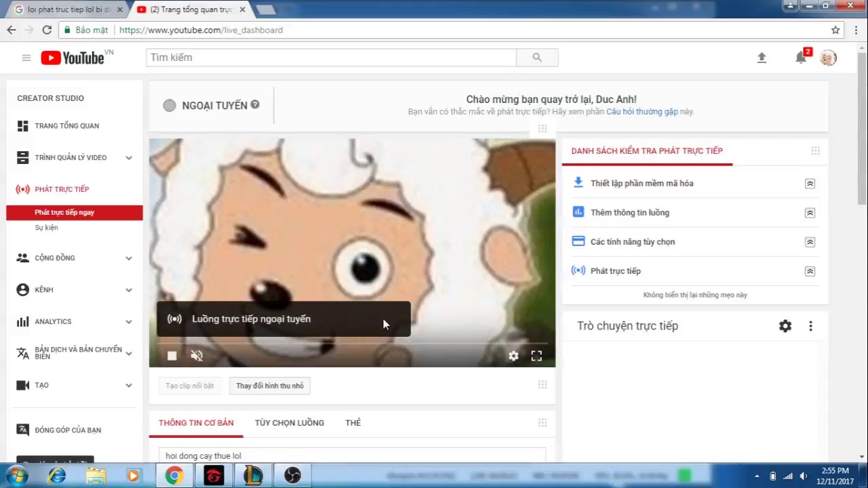This screenshot has height=488, width=868.
Task: Click 'Không hiển thị lại những mẹo này'
Action: (695, 296)
